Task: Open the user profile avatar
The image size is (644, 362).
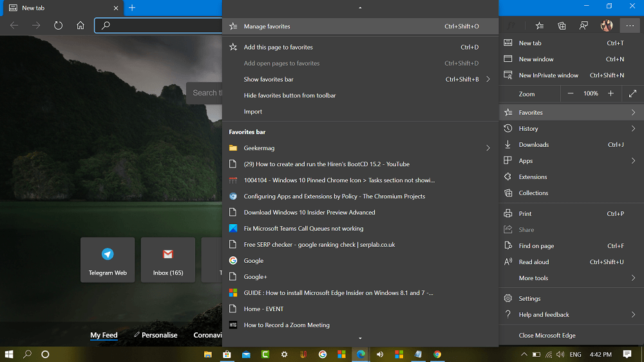Action: [607, 26]
